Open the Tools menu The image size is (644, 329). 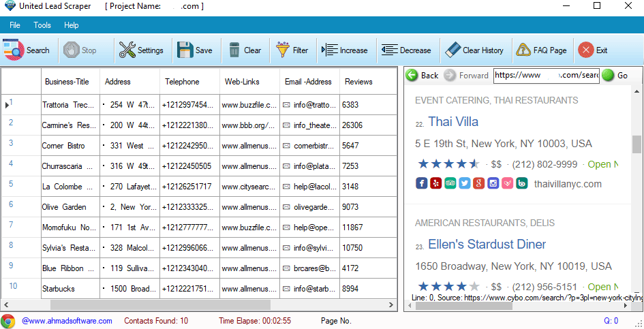click(x=42, y=25)
